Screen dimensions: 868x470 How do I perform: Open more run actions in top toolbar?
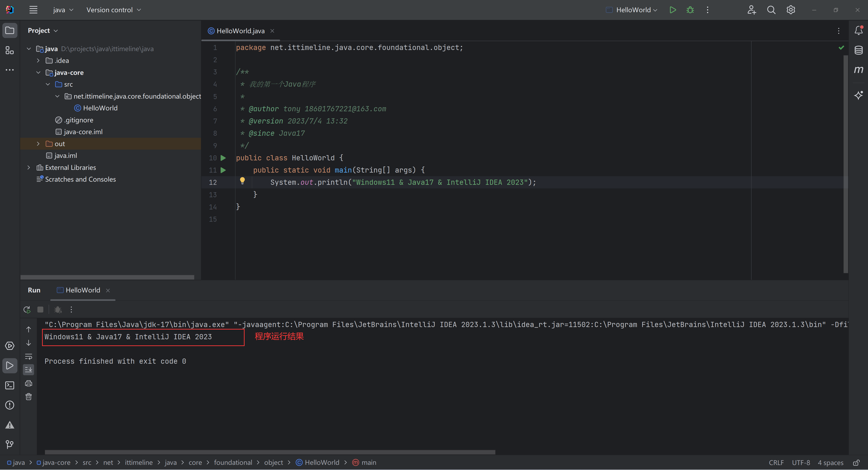tap(708, 10)
